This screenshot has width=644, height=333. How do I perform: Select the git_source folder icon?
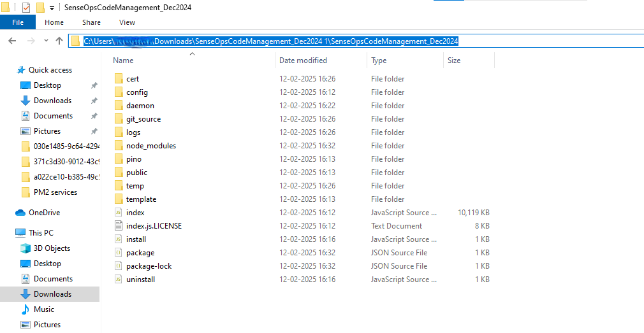coord(119,119)
